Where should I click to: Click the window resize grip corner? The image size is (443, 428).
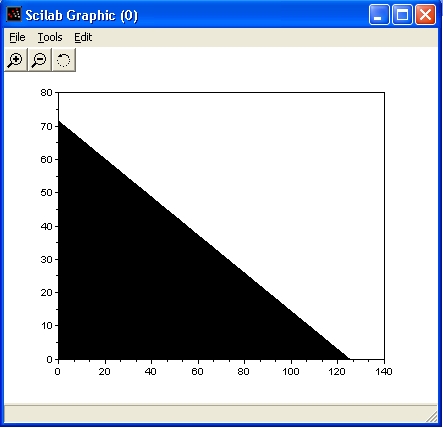click(x=432, y=417)
